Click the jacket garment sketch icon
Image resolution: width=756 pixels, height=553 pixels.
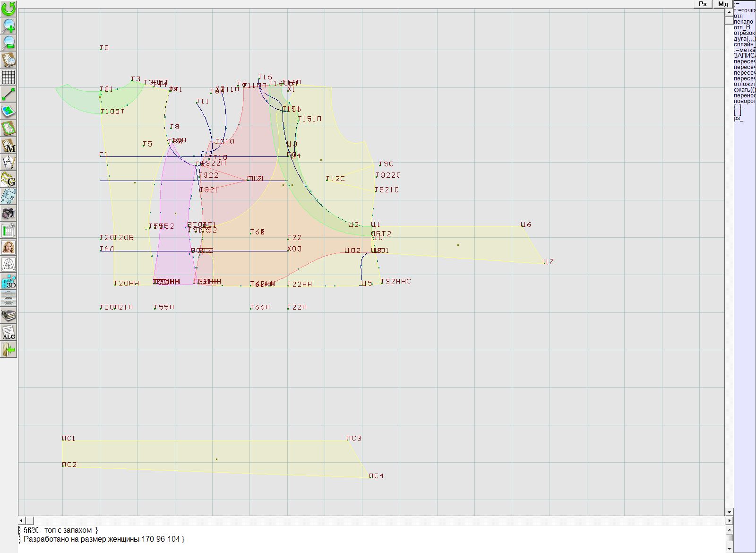click(9, 265)
